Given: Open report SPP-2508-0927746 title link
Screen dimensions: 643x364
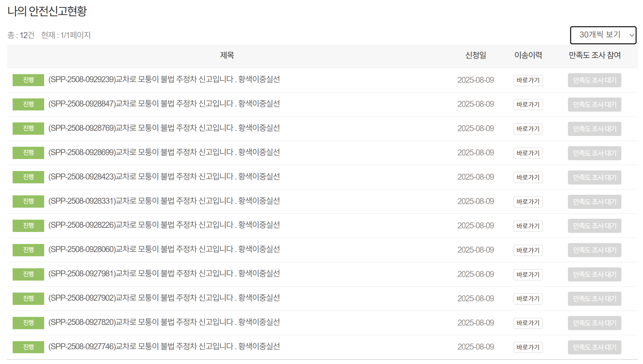Looking at the screenshot, I should 164,347.
